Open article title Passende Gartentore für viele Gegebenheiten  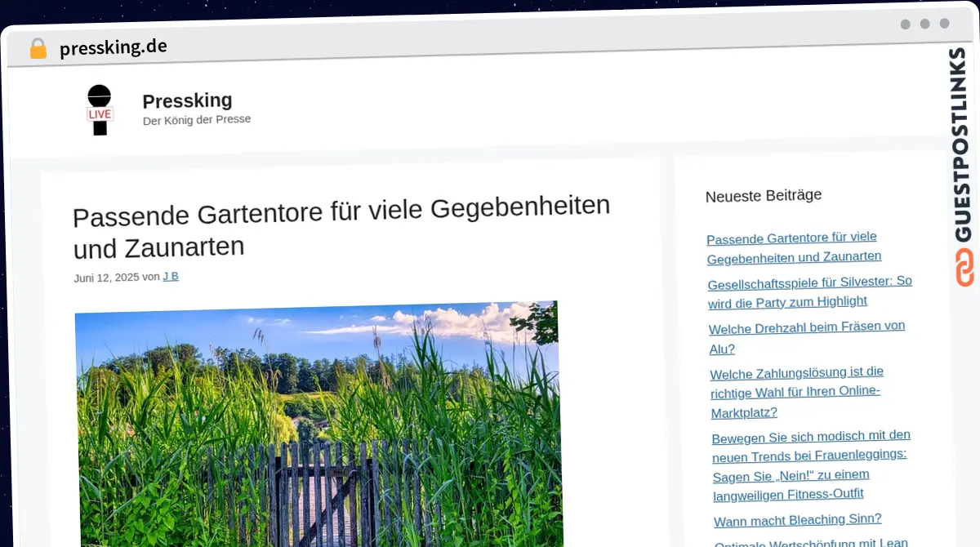click(x=341, y=225)
